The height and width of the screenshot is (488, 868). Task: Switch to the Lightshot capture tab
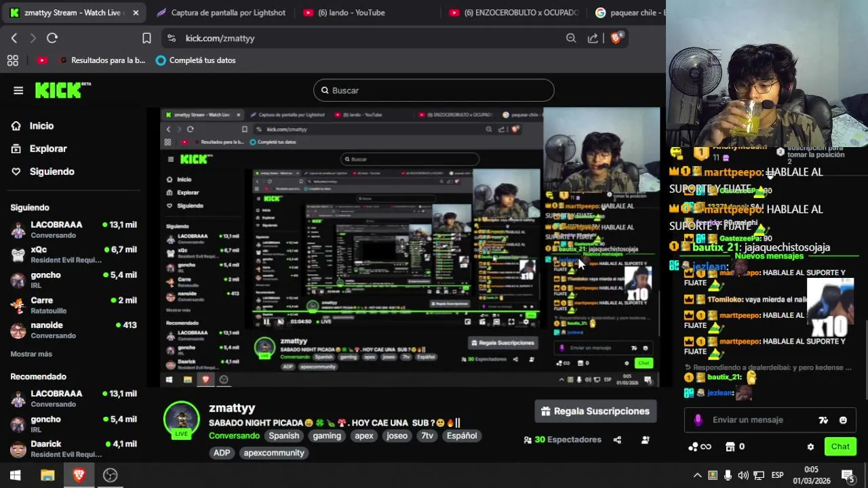[x=221, y=12]
